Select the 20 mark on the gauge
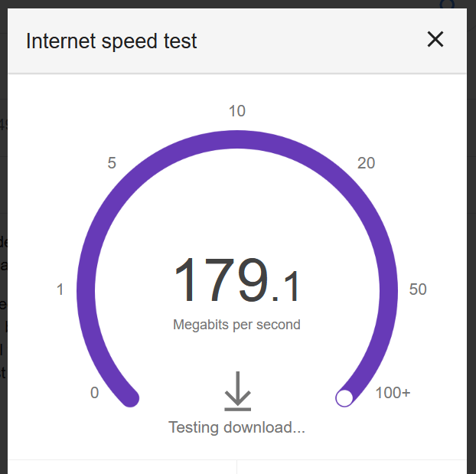Image resolution: width=476 pixels, height=474 pixels. (x=367, y=163)
